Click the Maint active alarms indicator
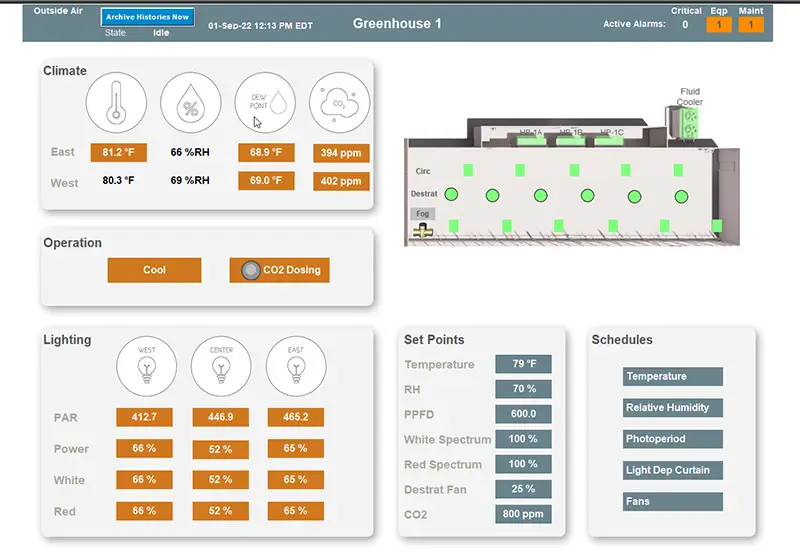 (x=751, y=25)
